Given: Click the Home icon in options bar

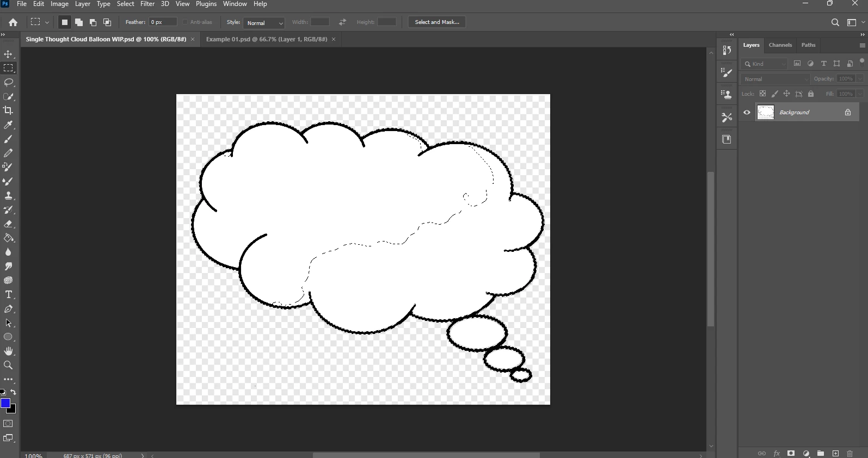Looking at the screenshot, I should (13, 22).
